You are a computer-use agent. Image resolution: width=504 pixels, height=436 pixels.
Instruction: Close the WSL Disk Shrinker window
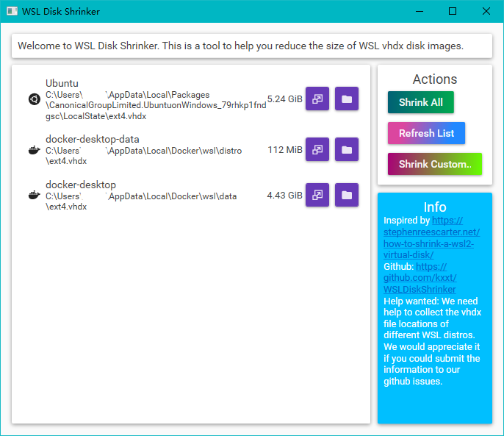pyautogui.click(x=486, y=11)
